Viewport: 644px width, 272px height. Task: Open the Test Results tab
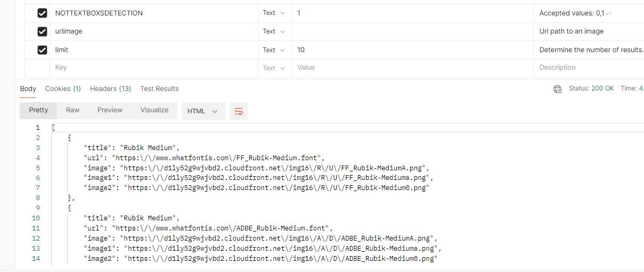159,89
